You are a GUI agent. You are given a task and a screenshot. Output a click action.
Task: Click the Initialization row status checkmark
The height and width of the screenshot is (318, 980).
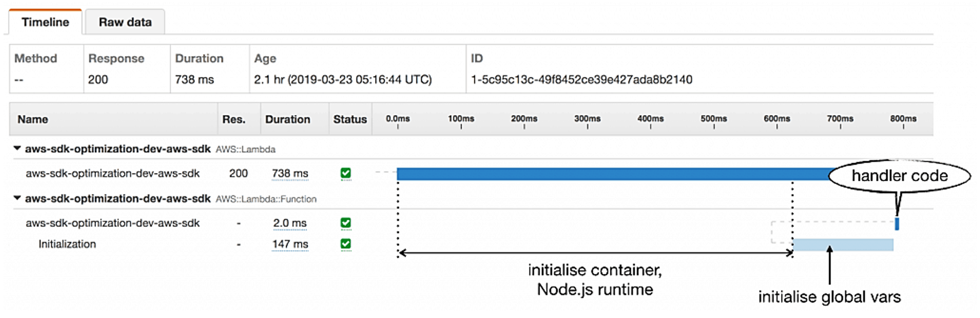[345, 244]
